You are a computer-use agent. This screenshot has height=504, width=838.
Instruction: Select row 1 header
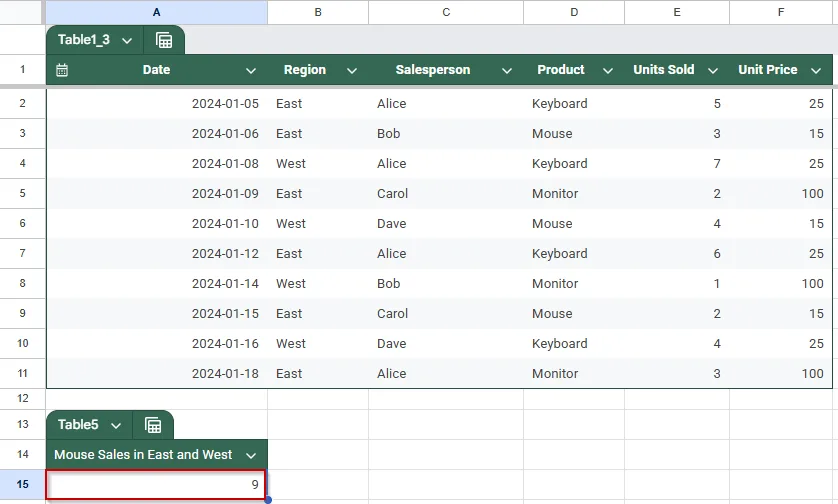[22, 69]
